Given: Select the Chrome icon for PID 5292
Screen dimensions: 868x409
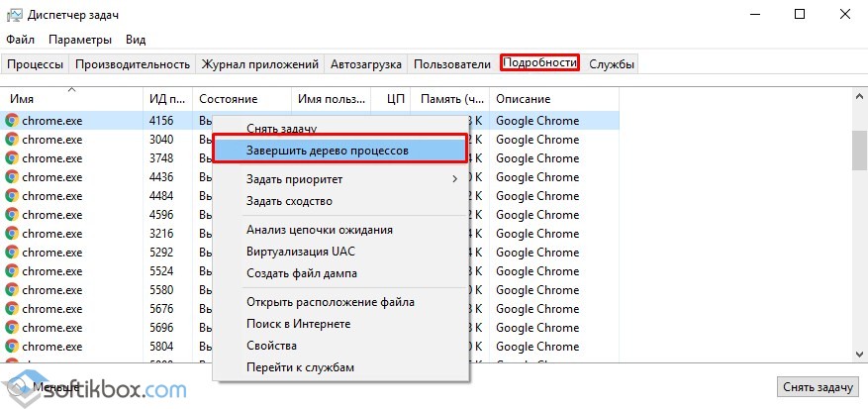Looking at the screenshot, I should (x=12, y=253).
